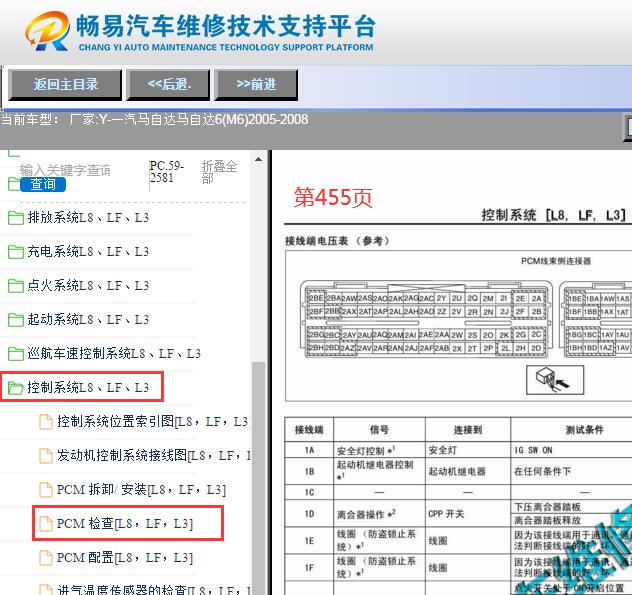Go forward with the >>前进 button
The width and height of the screenshot is (632, 595).
pyautogui.click(x=256, y=85)
